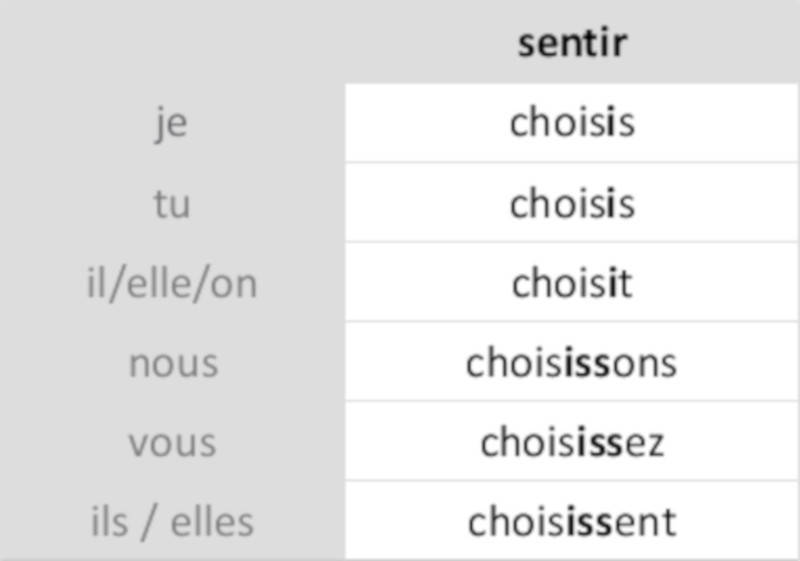Select the 'je' pronoun cell

click(172, 123)
